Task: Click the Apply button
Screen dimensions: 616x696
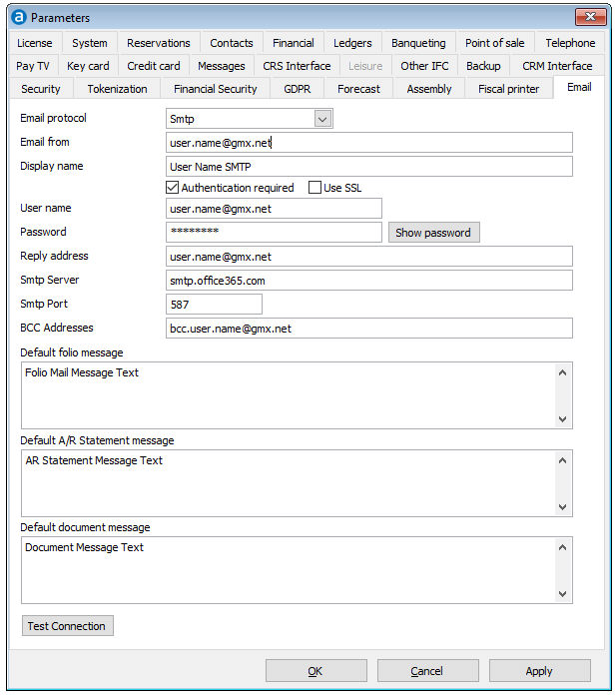Action: pos(540,671)
